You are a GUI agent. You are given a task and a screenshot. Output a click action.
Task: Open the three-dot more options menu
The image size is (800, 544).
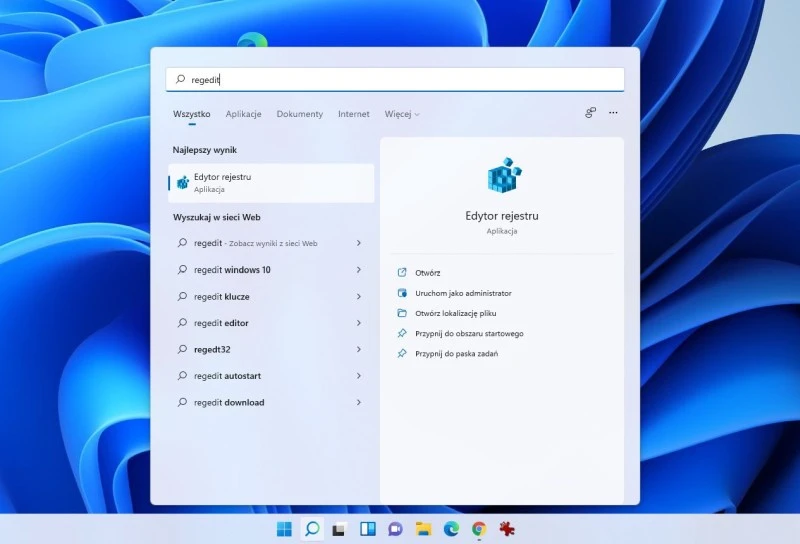tap(613, 113)
